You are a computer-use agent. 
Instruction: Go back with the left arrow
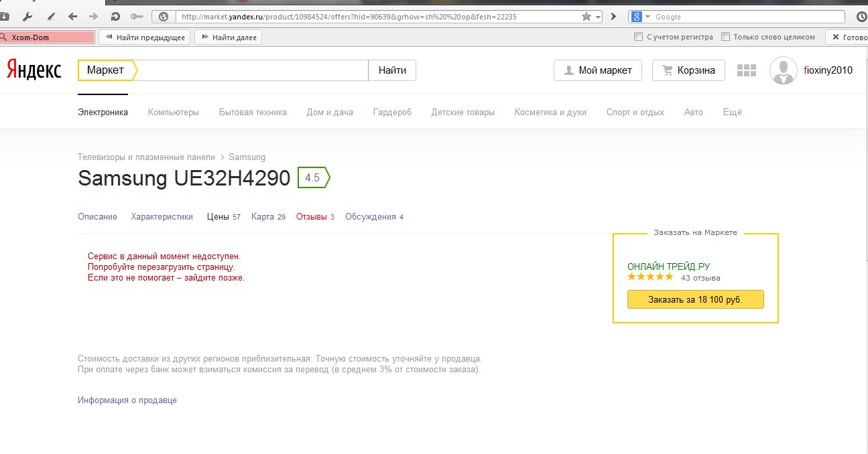point(72,17)
